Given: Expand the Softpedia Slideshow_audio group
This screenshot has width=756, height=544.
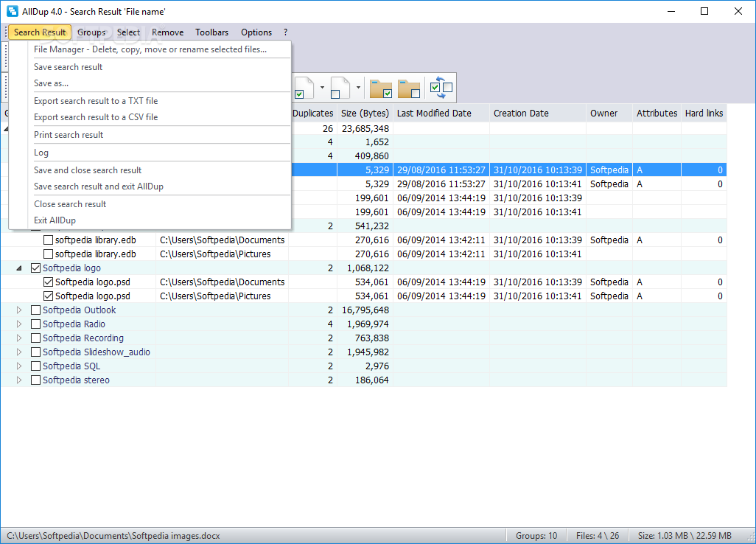Looking at the screenshot, I should click(x=19, y=352).
